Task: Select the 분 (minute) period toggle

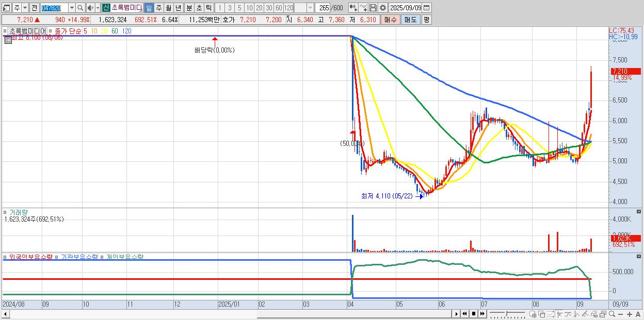Action: (x=189, y=8)
